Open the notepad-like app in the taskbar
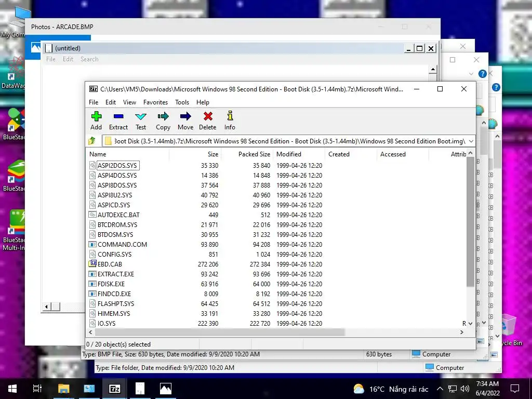 [x=140, y=389]
